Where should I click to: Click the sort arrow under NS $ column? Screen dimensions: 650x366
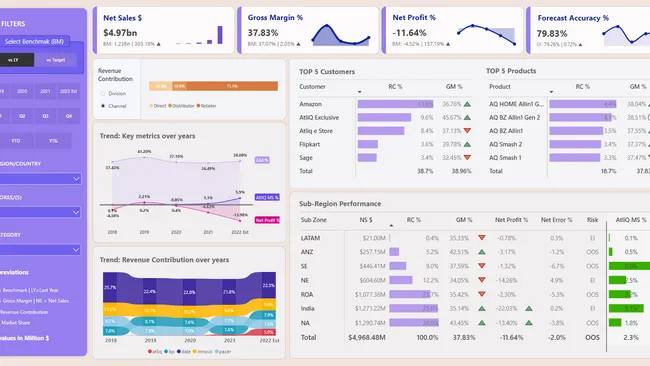pyautogui.click(x=391, y=225)
